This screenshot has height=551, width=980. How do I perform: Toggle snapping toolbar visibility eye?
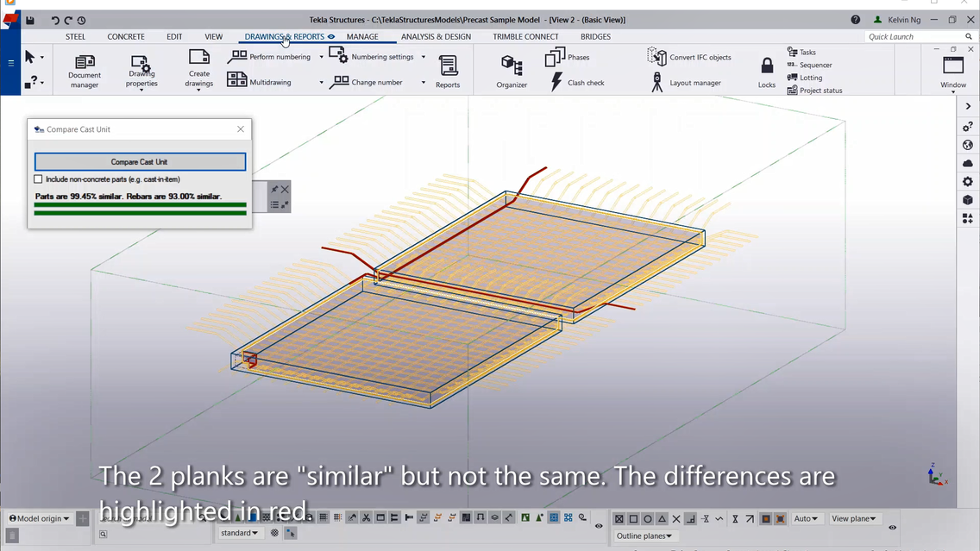pos(892,527)
